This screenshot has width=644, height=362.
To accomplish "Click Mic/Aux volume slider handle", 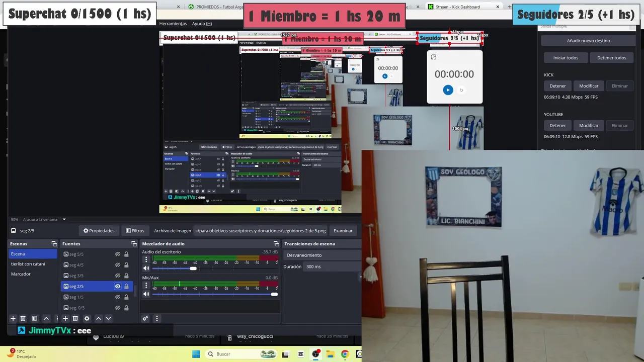I will [x=274, y=294].
